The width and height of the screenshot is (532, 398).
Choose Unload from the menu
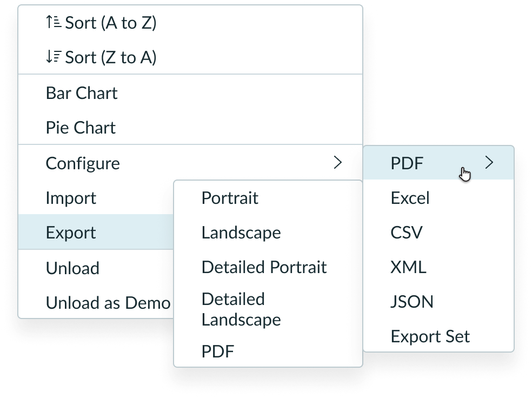coord(72,268)
